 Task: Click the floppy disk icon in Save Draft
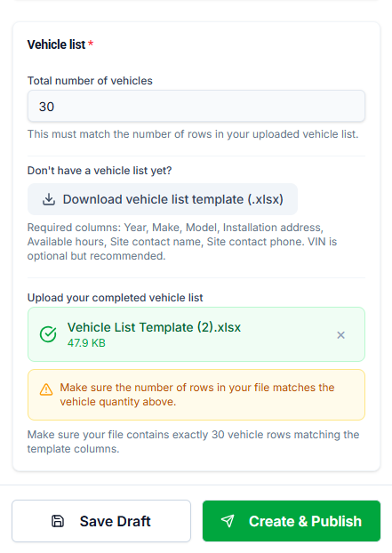58,521
